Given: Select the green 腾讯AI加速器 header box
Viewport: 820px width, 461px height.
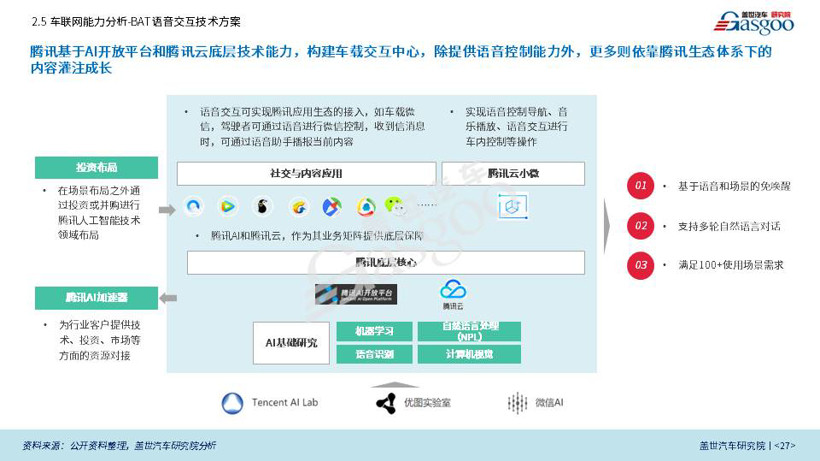Looking at the screenshot, I should coord(96,297).
